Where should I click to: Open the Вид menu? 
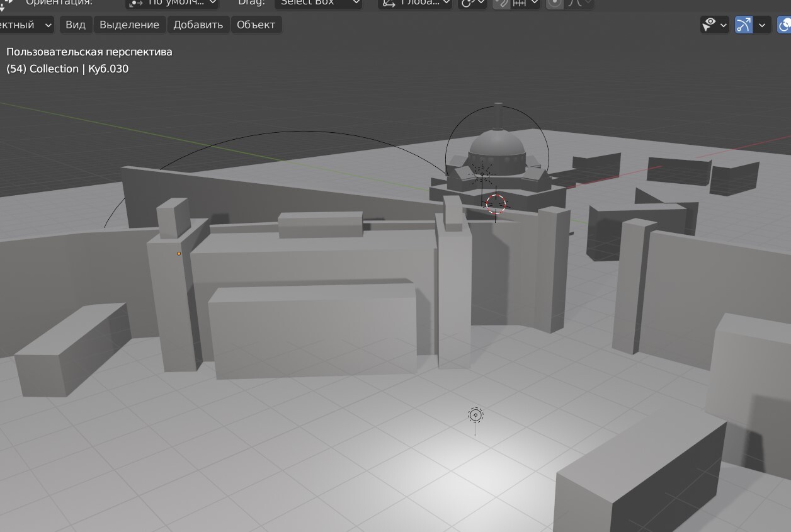click(x=76, y=25)
